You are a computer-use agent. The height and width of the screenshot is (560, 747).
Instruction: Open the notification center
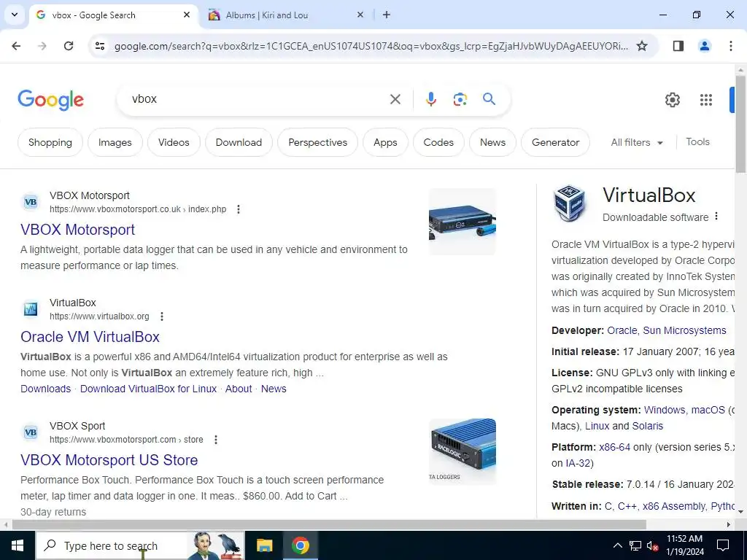(x=723, y=545)
